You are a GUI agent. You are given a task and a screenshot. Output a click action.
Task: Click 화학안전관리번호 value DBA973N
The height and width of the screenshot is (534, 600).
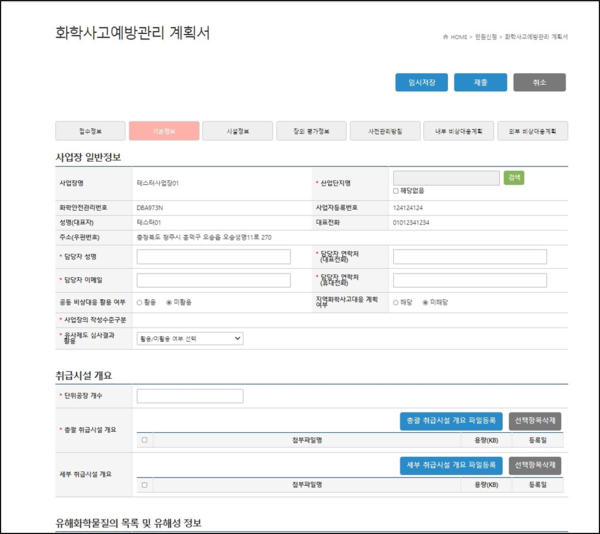[150, 208]
